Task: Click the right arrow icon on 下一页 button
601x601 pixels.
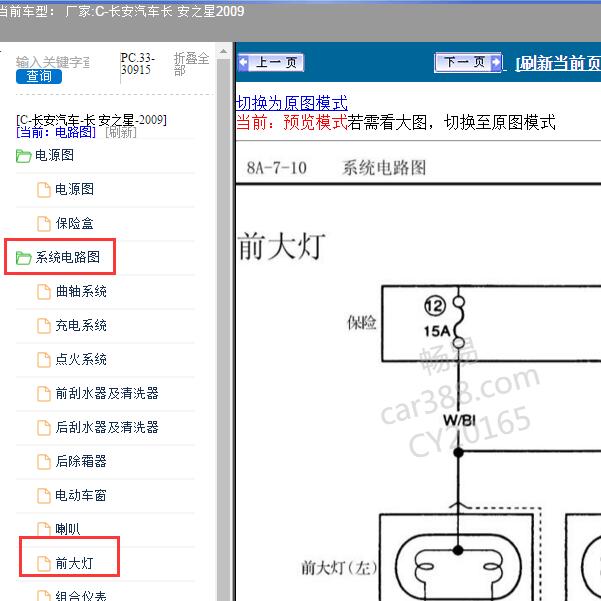Action: coord(496,62)
